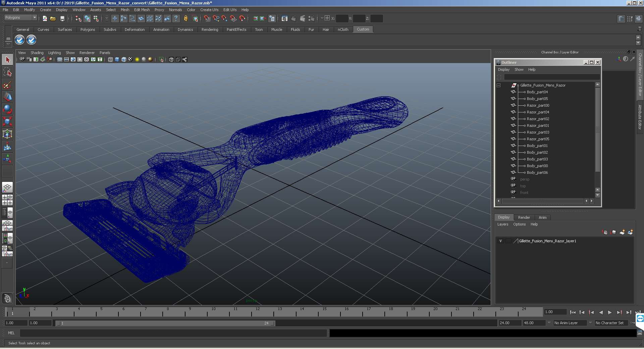Lock current selection padlock icon
The width and height of the screenshot is (644, 349).
[185, 18]
